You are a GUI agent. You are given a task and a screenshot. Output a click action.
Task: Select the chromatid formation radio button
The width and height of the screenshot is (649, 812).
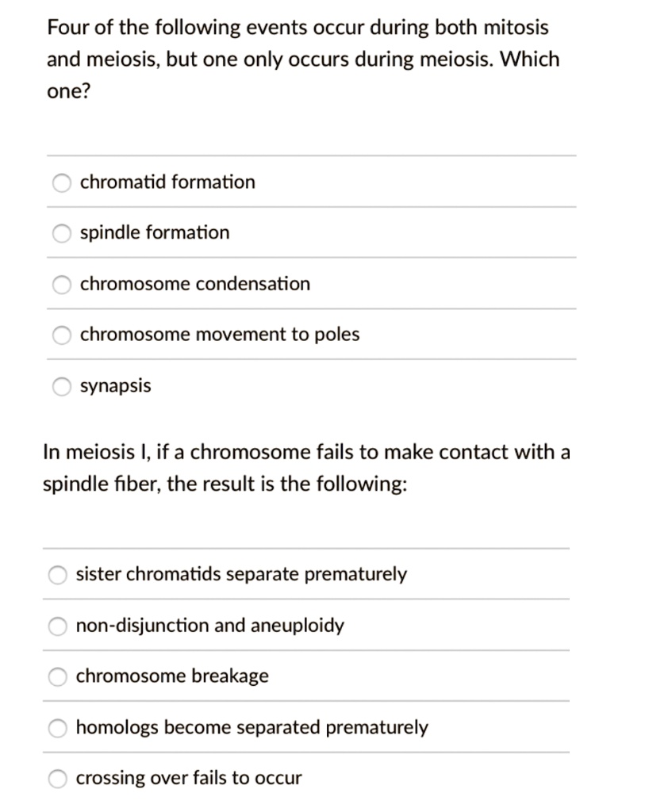[x=61, y=182]
